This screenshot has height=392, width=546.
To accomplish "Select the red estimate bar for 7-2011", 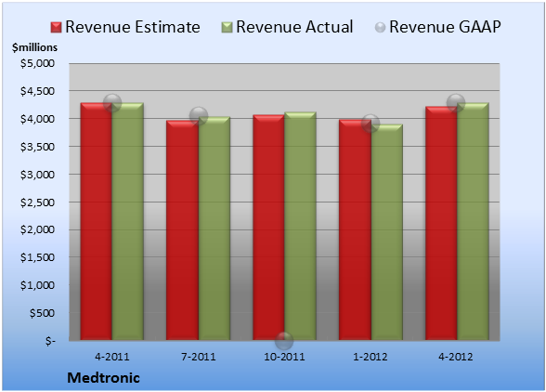I will tap(182, 230).
